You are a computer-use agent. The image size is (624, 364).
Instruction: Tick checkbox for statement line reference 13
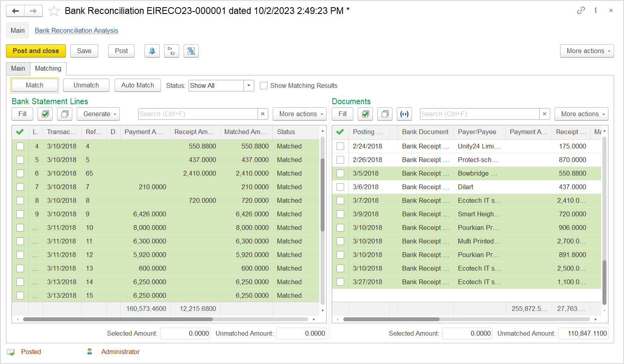(20, 268)
